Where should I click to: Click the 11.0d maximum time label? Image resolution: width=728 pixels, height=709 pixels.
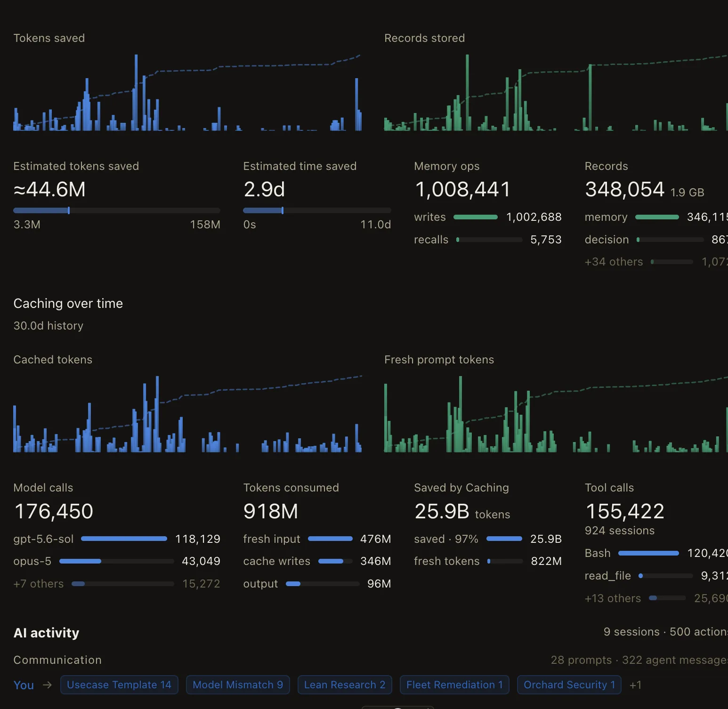pyautogui.click(x=376, y=225)
